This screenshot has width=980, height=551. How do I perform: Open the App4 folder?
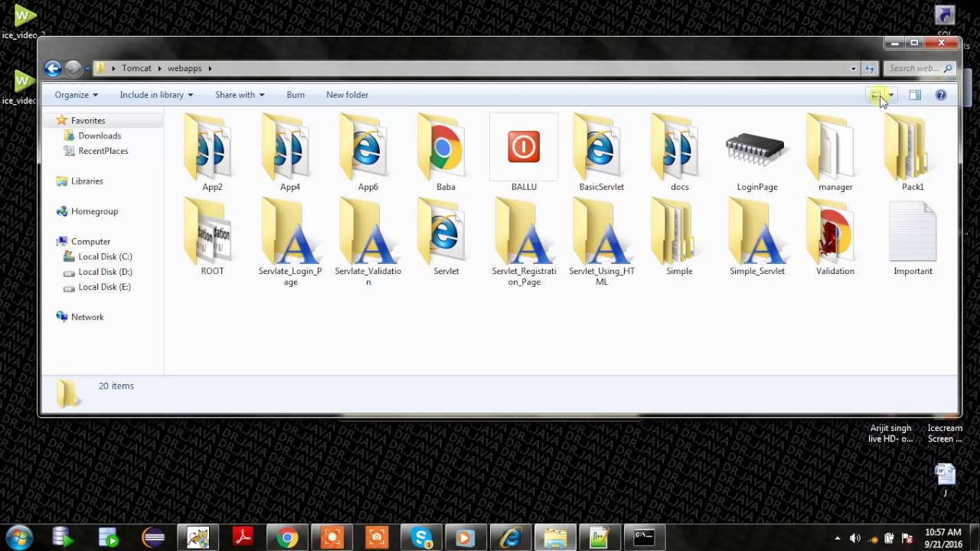tap(290, 152)
